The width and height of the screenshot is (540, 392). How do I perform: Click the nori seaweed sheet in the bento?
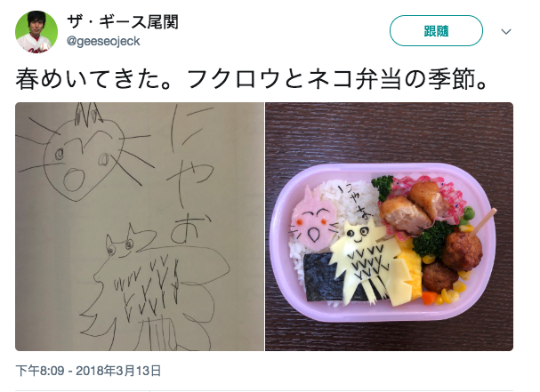coord(324,278)
